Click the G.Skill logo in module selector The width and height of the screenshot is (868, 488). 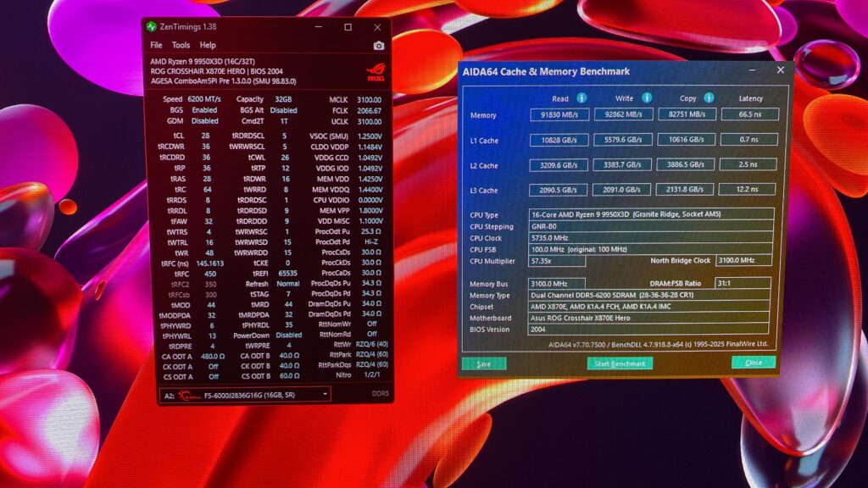190,396
